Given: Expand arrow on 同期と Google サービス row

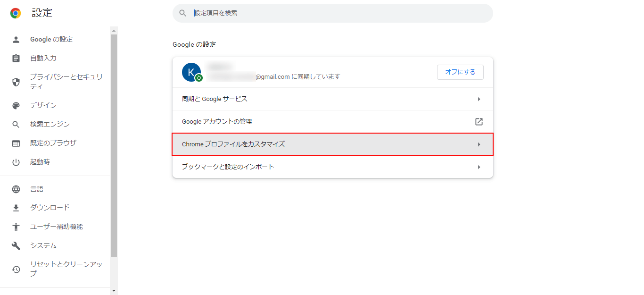Looking at the screenshot, I should (x=479, y=99).
